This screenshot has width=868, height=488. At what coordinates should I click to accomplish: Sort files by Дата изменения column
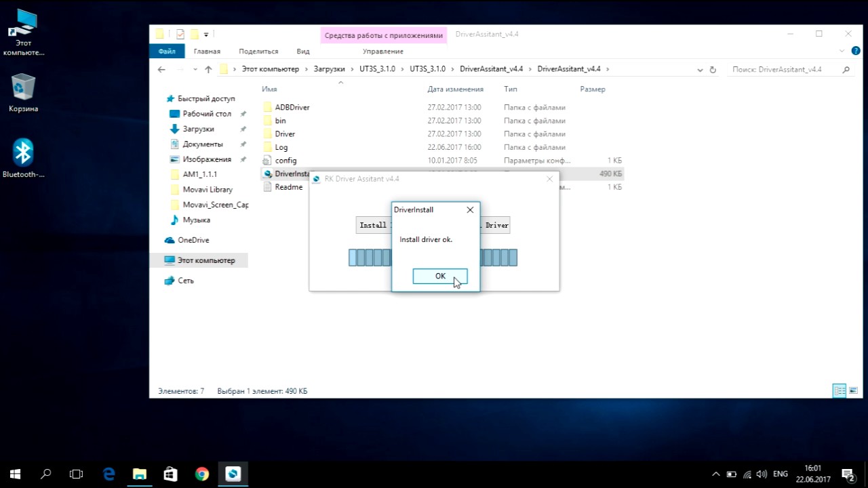(455, 89)
